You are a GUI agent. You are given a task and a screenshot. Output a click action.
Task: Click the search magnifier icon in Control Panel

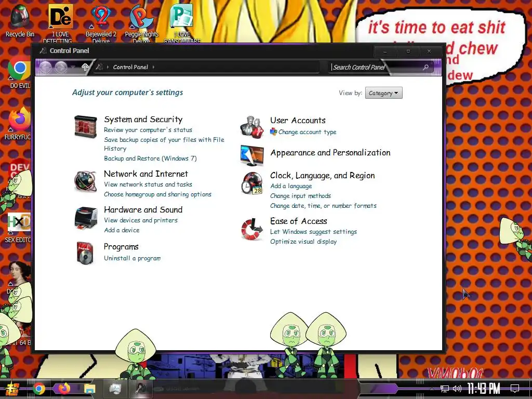(425, 67)
